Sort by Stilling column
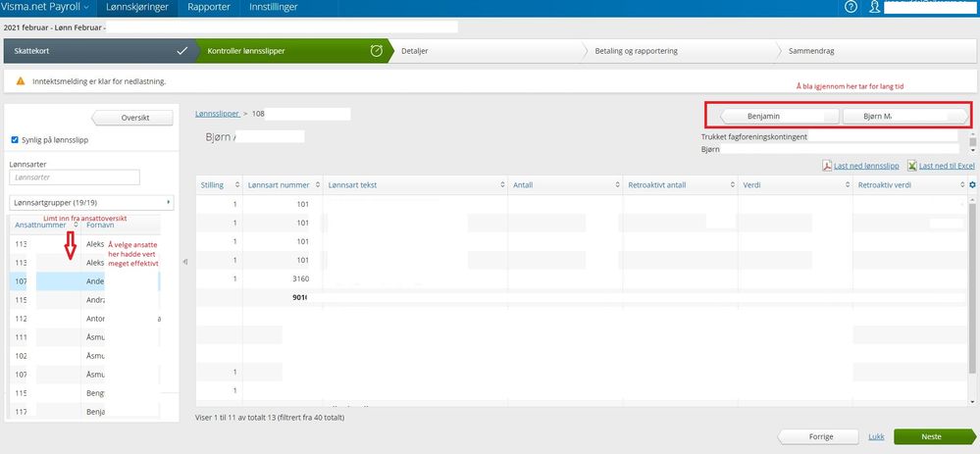The height and width of the screenshot is (454, 980). pyautogui.click(x=236, y=185)
